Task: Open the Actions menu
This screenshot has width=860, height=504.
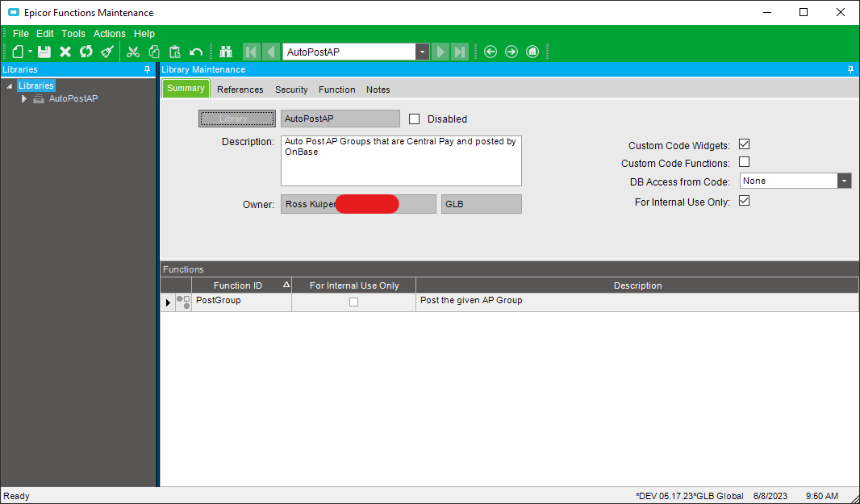Action: pyautogui.click(x=109, y=33)
